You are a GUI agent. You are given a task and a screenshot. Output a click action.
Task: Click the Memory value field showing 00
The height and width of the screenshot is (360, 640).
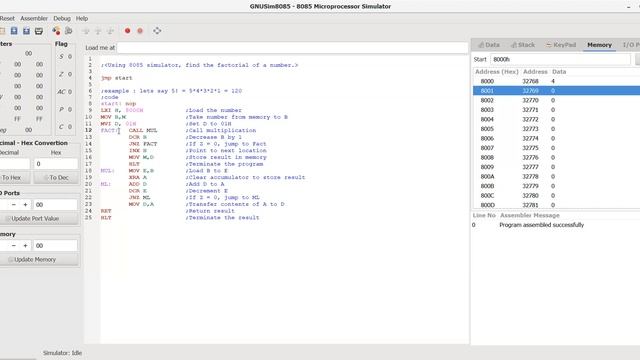point(55,245)
